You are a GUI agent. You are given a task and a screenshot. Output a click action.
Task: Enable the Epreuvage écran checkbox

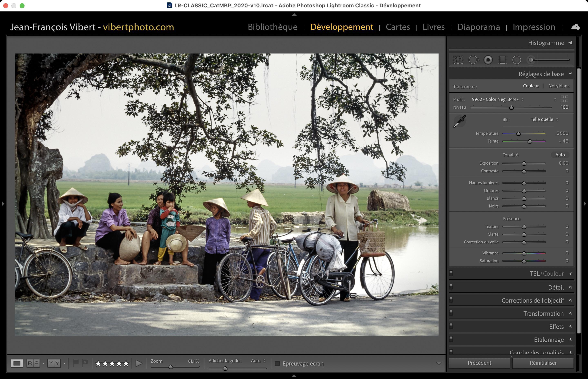277,363
